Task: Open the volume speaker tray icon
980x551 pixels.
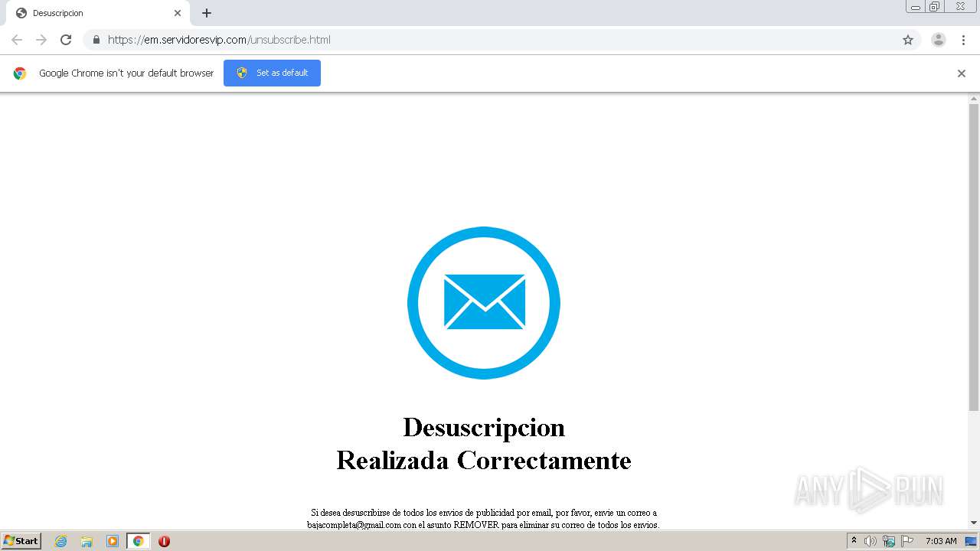Action: pyautogui.click(x=871, y=541)
